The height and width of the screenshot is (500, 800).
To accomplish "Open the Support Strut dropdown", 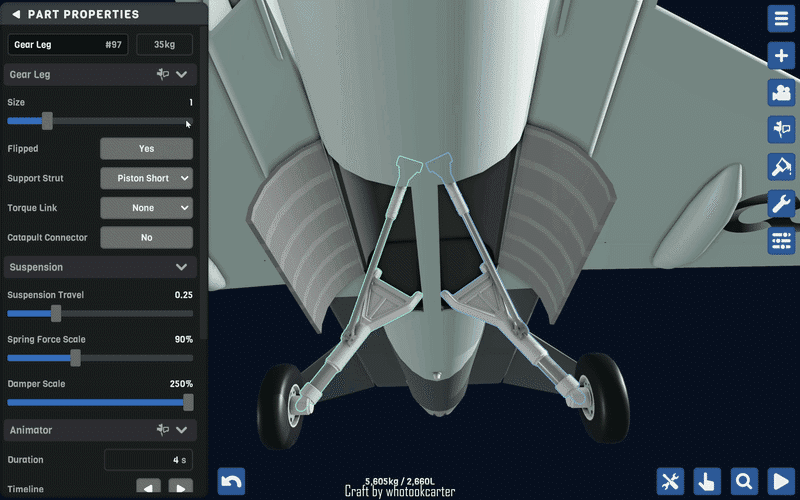I will [146, 178].
